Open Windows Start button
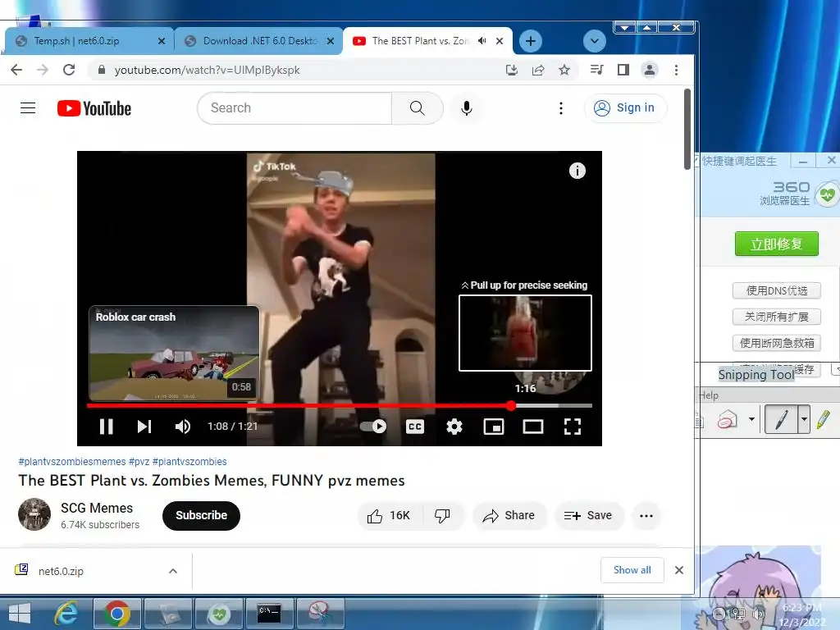 tap(20, 614)
